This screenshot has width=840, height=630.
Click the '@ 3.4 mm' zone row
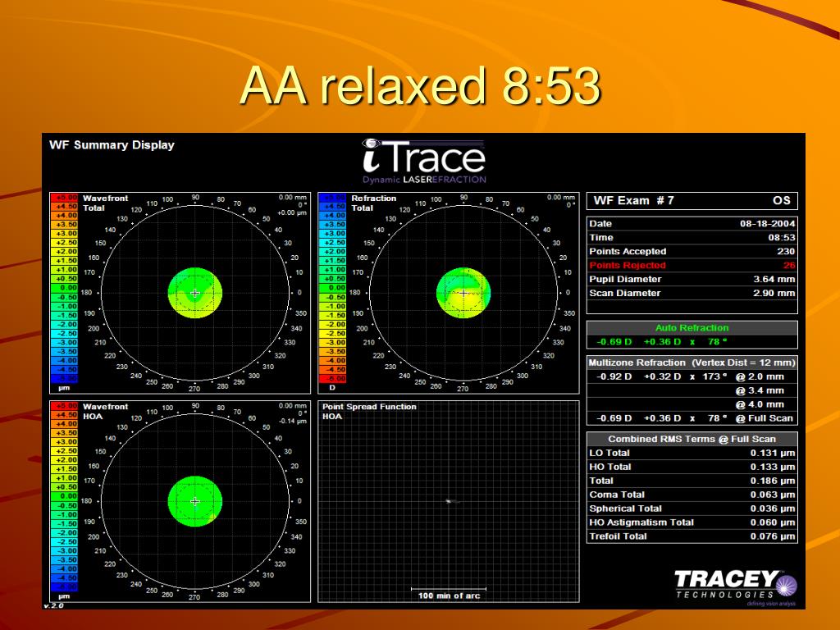click(692, 390)
